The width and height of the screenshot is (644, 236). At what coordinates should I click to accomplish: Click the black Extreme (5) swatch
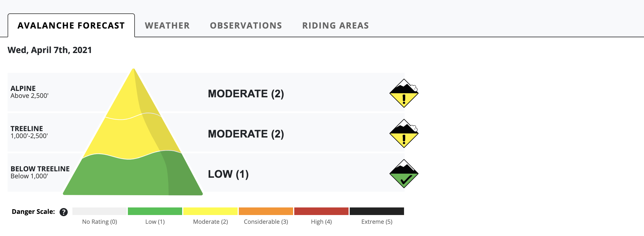[x=377, y=211]
